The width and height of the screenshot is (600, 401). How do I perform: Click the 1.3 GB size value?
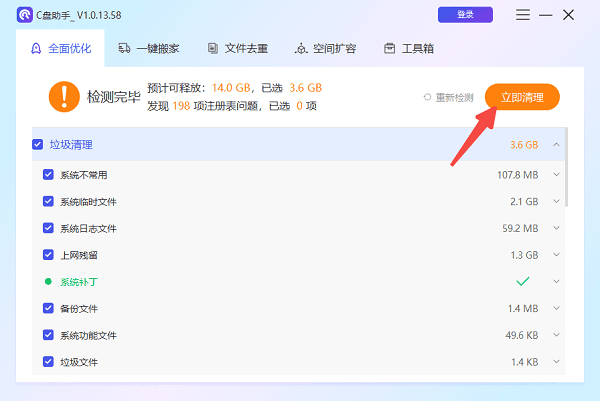pyautogui.click(x=524, y=255)
